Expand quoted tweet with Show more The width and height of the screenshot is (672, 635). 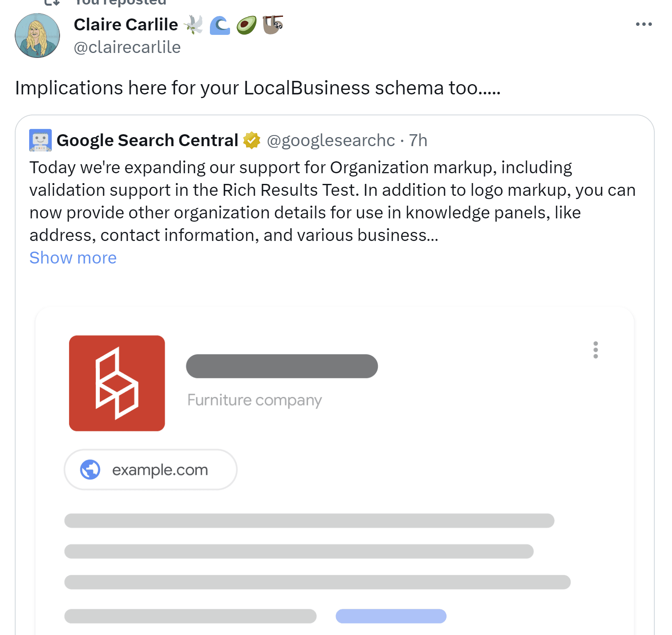73,258
